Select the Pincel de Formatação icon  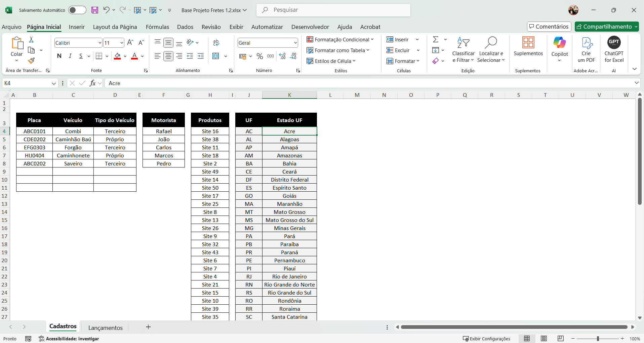31,61
